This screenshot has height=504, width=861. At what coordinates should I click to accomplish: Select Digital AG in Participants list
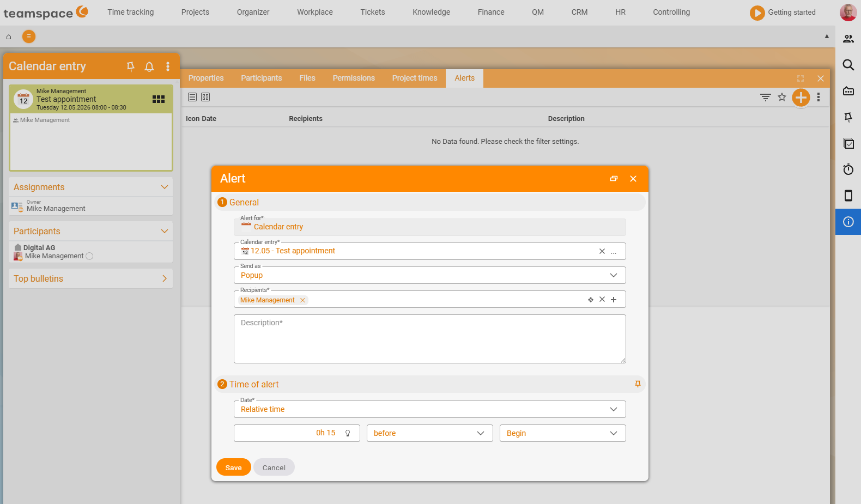click(39, 248)
